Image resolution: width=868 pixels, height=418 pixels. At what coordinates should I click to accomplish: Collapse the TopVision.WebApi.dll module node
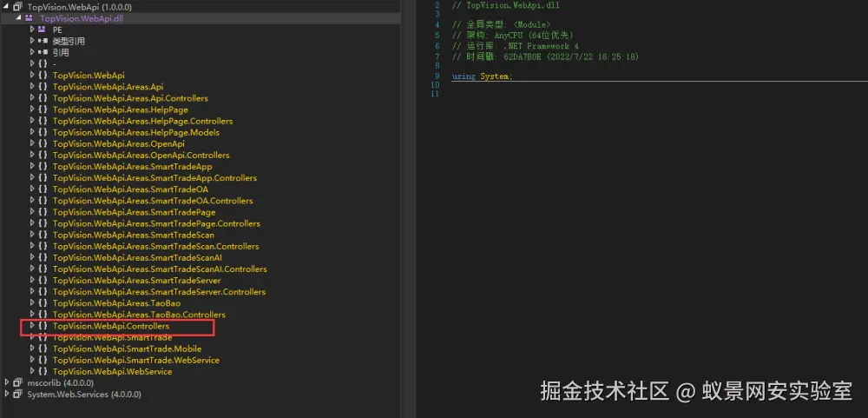click(19, 18)
